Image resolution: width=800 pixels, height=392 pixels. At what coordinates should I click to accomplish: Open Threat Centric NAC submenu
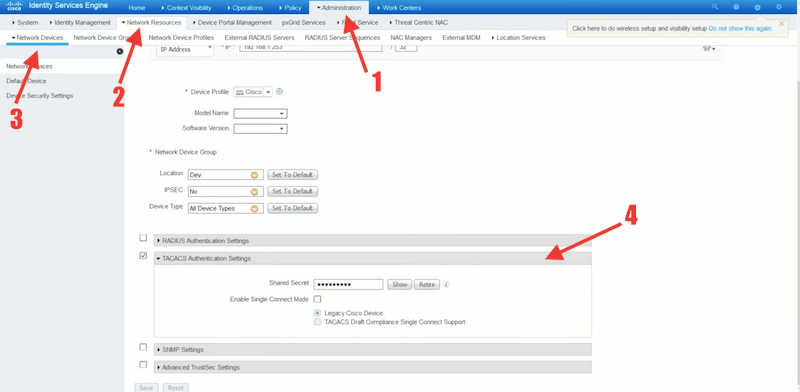click(418, 22)
